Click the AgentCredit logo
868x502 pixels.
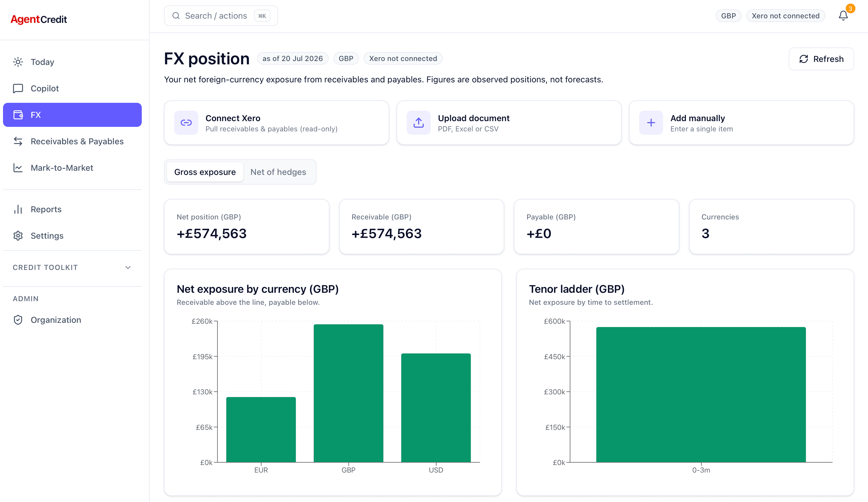pos(38,19)
